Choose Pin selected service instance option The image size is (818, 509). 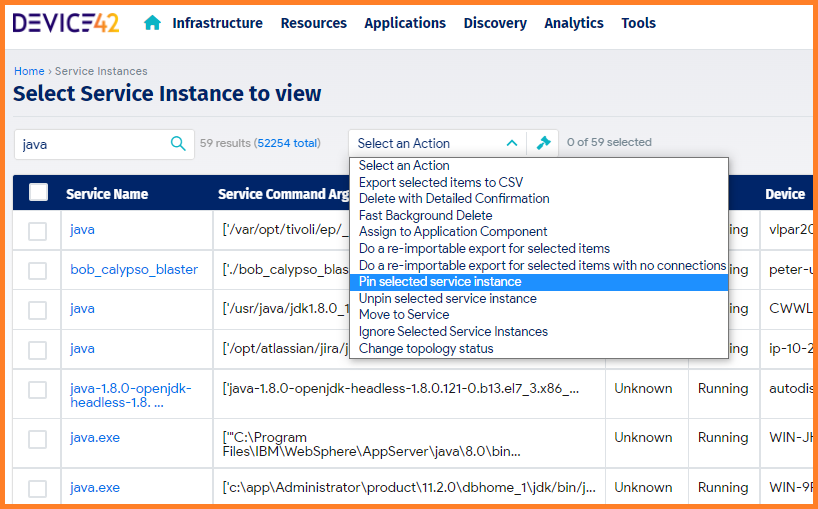(440, 282)
